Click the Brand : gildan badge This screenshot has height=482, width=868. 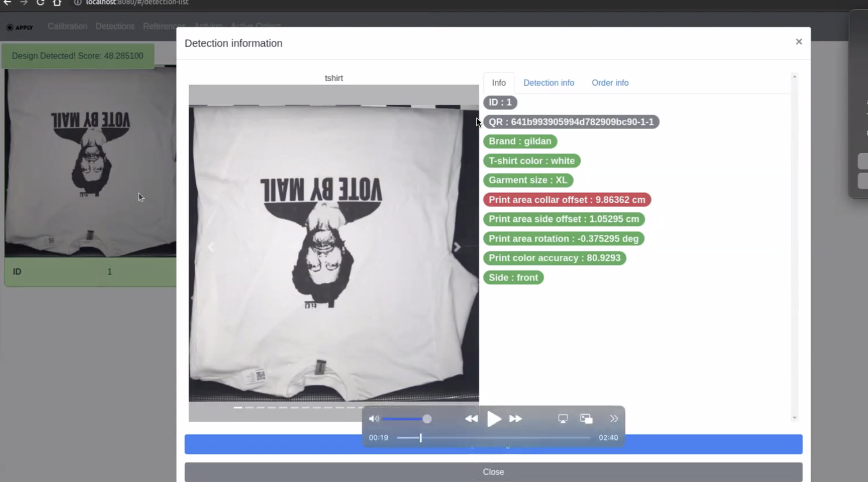pyautogui.click(x=520, y=141)
